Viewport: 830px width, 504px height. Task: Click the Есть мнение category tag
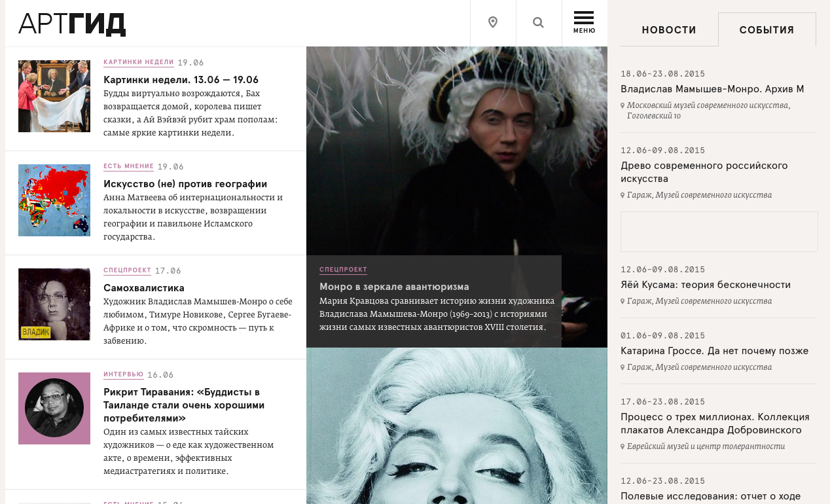(128, 166)
